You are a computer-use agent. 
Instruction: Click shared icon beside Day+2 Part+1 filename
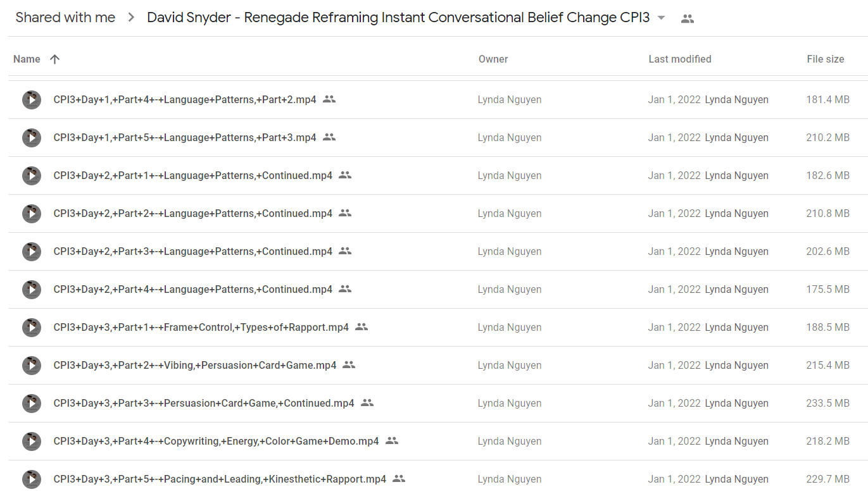tap(345, 175)
